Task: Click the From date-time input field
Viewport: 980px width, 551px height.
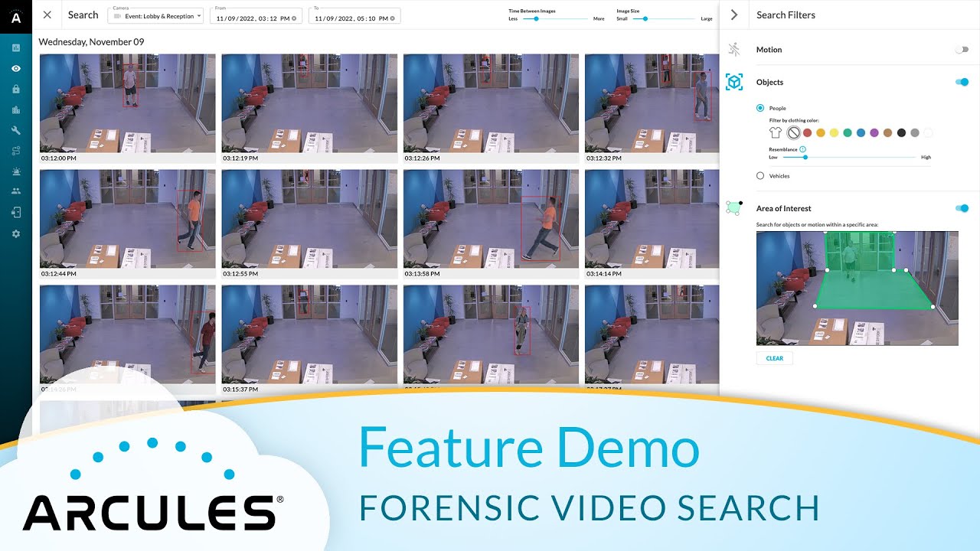Action: tap(256, 15)
